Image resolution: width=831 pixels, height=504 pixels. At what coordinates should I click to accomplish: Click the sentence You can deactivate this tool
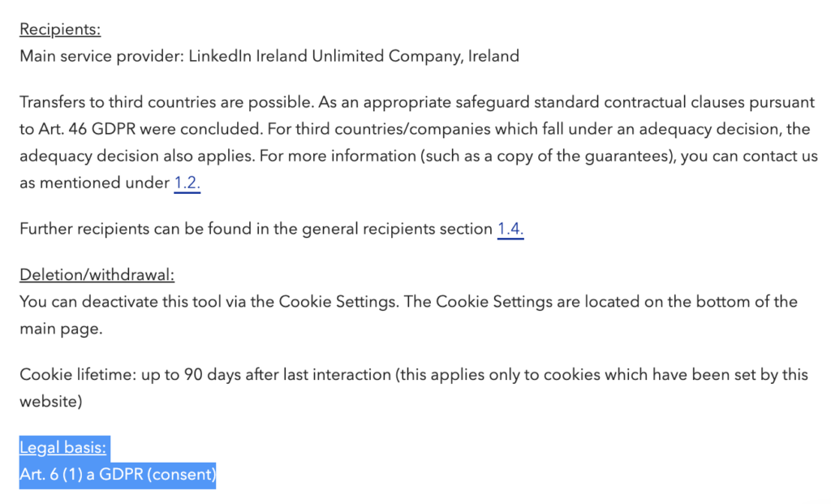(209, 302)
